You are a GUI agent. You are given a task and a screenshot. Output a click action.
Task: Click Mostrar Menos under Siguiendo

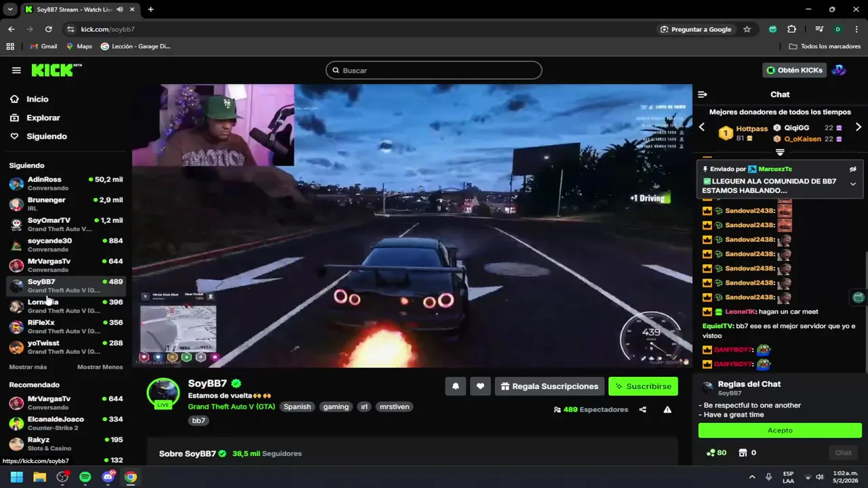pos(100,367)
